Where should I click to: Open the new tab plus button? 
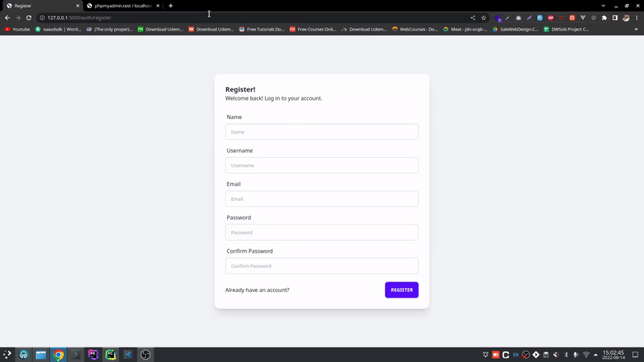pyautogui.click(x=171, y=6)
